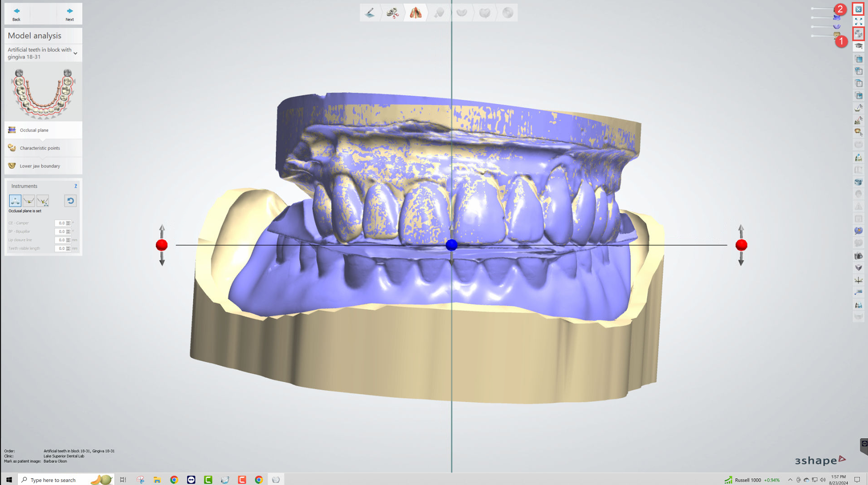Screen dimensions: 868x485
Task: Click the Back button
Action: click(x=16, y=14)
